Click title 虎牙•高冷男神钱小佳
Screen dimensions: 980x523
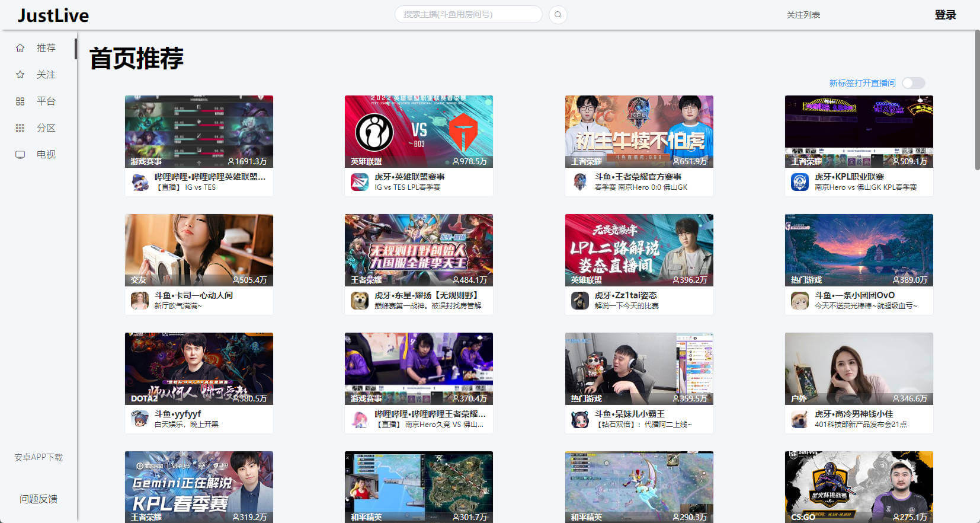coord(854,414)
